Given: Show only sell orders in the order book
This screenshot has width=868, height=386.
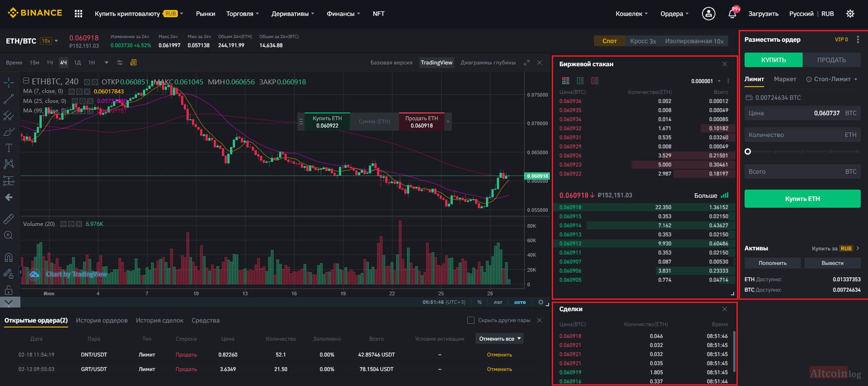Looking at the screenshot, I should point(595,81).
